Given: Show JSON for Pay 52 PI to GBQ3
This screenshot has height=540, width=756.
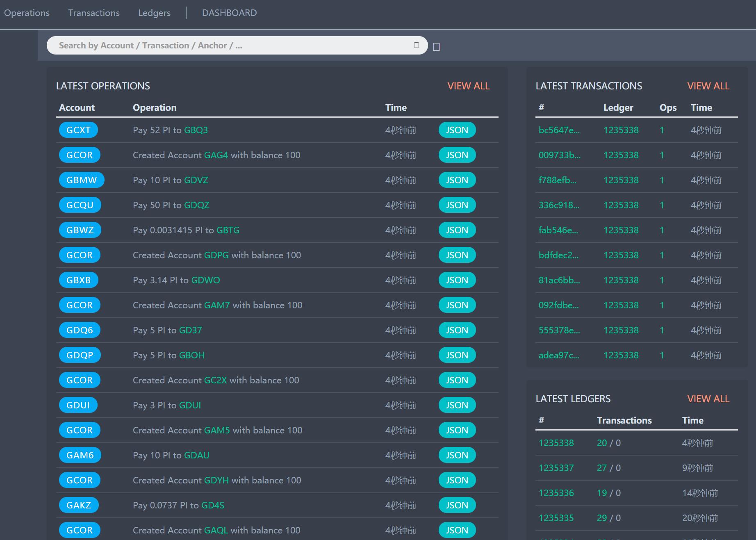Looking at the screenshot, I should (x=457, y=130).
